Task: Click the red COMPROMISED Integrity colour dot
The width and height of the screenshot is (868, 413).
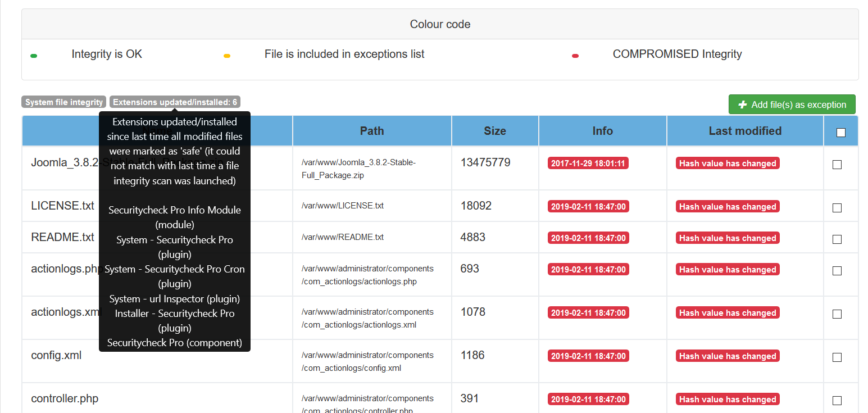Action: (x=575, y=55)
